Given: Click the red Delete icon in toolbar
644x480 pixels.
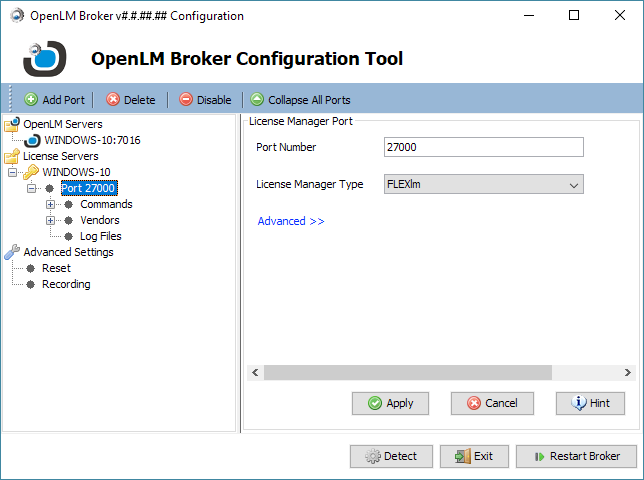Looking at the screenshot, I should 113,100.
